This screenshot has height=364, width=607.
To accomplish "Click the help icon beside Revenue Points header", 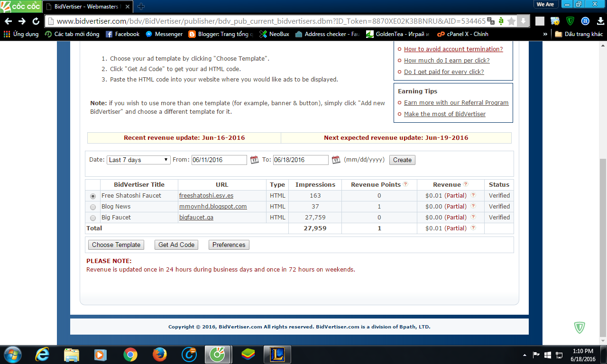I will (405, 184).
